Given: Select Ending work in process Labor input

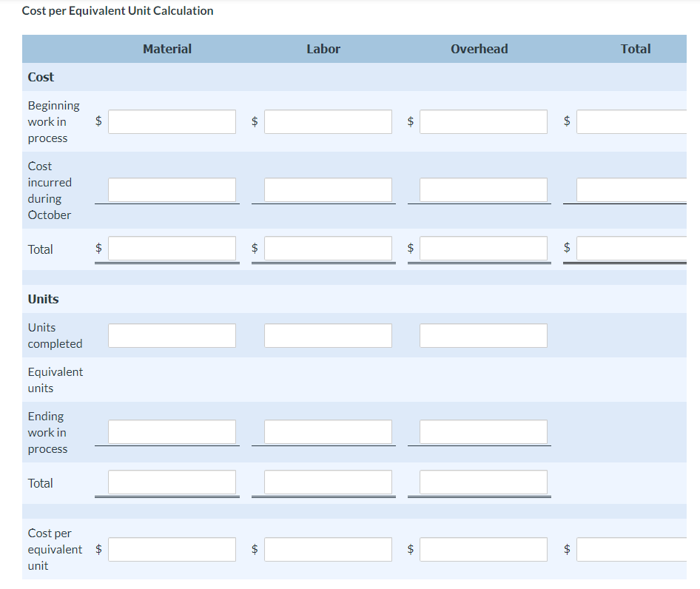Looking at the screenshot, I should tap(328, 432).
